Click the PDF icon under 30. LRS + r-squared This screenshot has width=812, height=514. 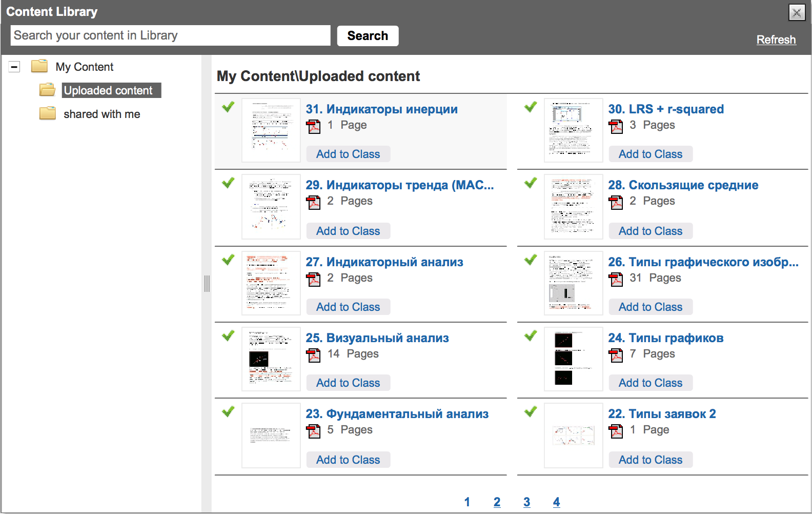coord(616,126)
